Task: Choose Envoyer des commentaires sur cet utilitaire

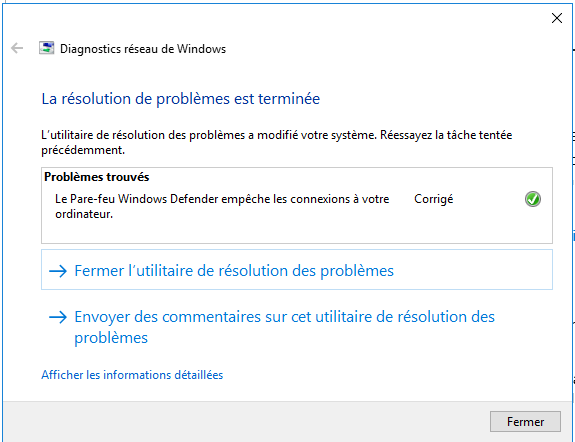Action: coord(284,326)
